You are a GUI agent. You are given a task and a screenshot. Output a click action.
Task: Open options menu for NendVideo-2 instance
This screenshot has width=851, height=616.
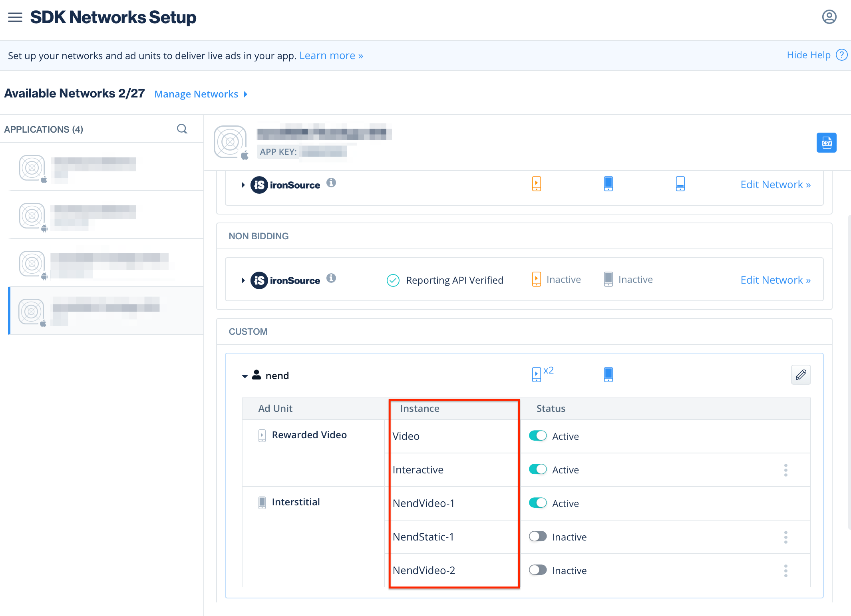coord(785,570)
